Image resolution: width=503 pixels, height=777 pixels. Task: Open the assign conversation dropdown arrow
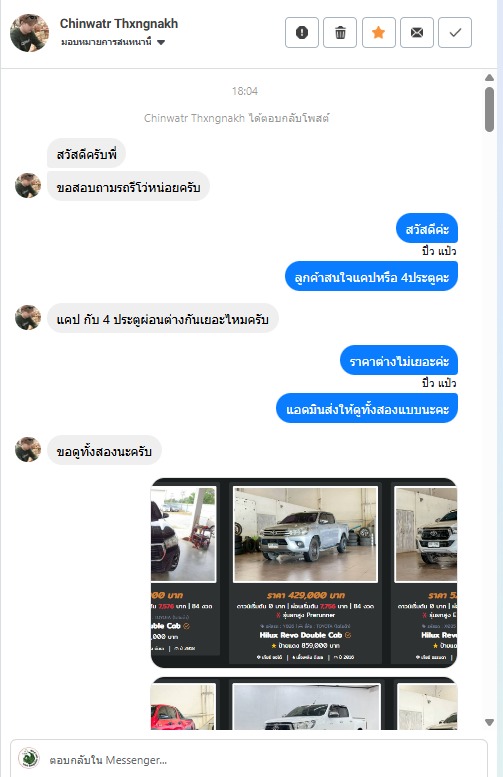(x=161, y=43)
